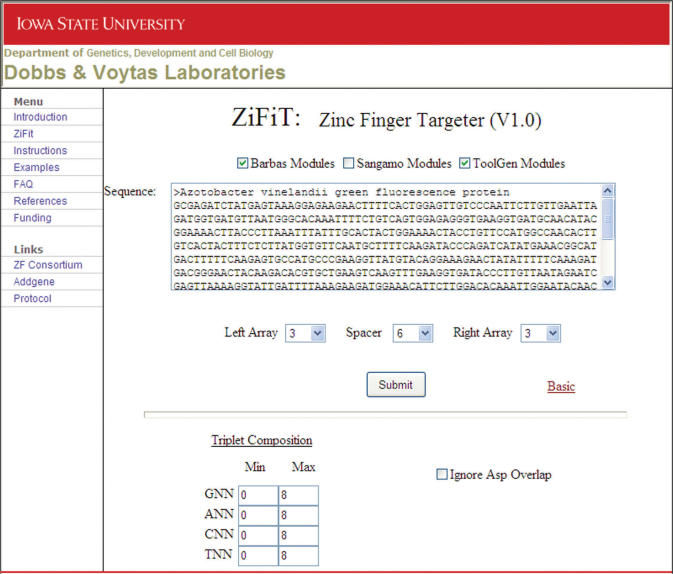The width and height of the screenshot is (673, 574).
Task: Click the sequence box scrollbar thumb
Action: [608, 219]
